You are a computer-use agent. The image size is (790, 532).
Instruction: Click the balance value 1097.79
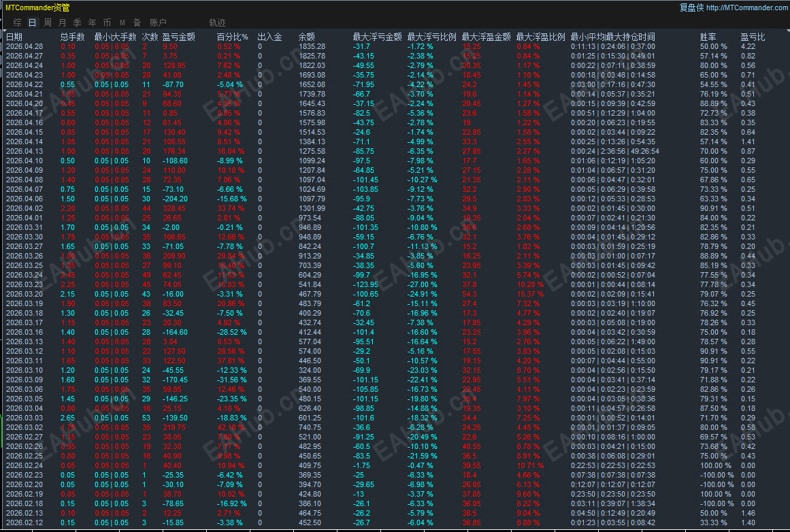[x=312, y=199]
